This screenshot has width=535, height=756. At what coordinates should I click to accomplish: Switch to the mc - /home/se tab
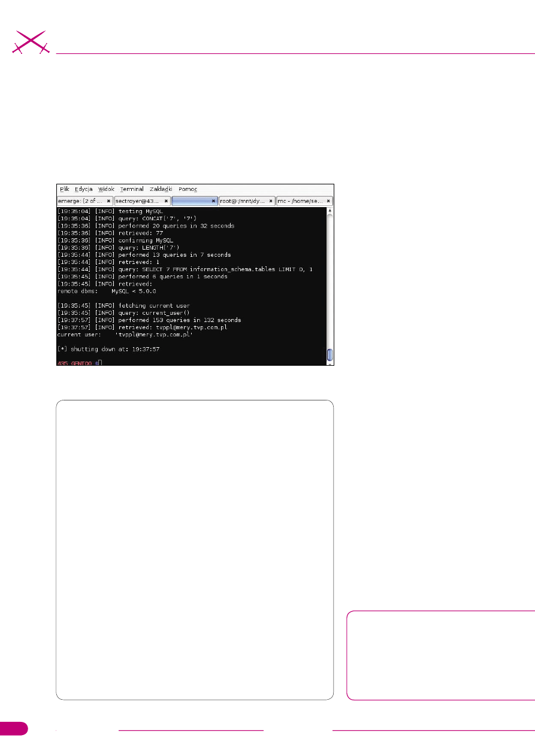click(x=299, y=202)
